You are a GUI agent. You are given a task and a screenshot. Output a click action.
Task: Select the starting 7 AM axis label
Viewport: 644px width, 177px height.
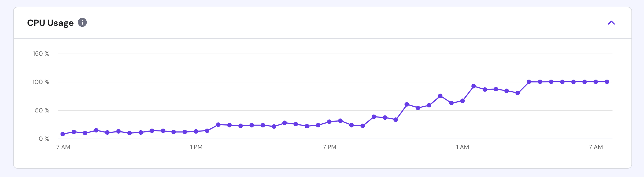(x=63, y=147)
